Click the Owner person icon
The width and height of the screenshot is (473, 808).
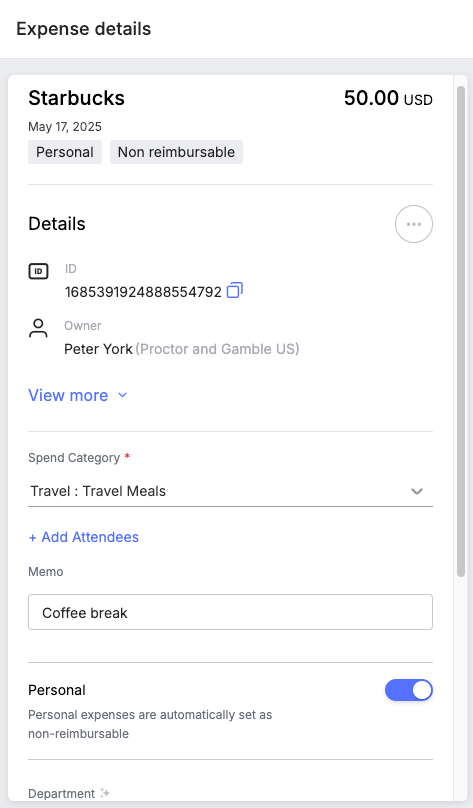tap(38, 328)
